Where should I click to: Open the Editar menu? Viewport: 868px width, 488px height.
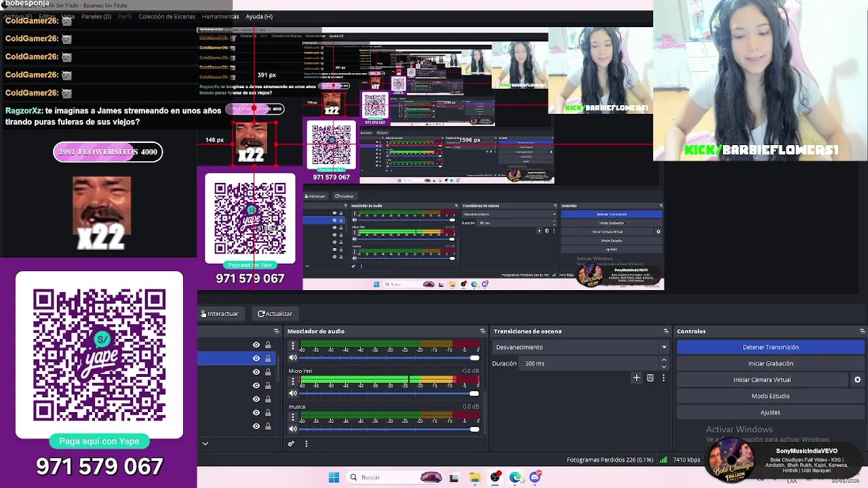click(47, 16)
